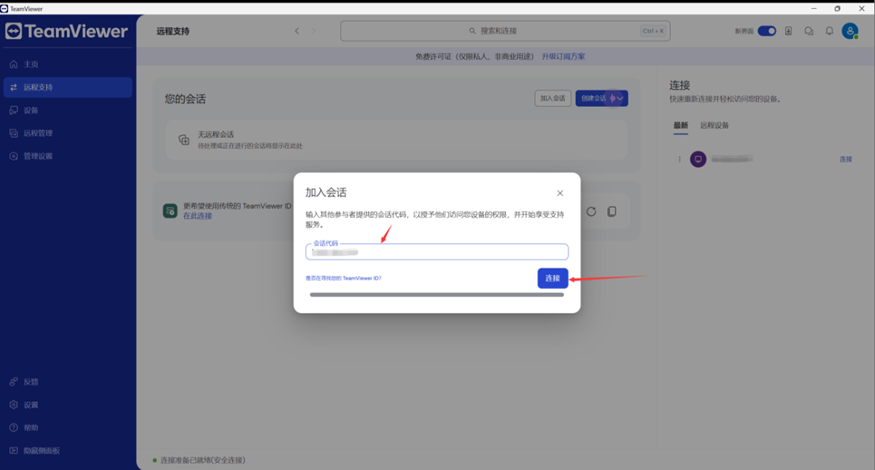Click the 升级订阅方案 upgrade link

[x=563, y=56]
